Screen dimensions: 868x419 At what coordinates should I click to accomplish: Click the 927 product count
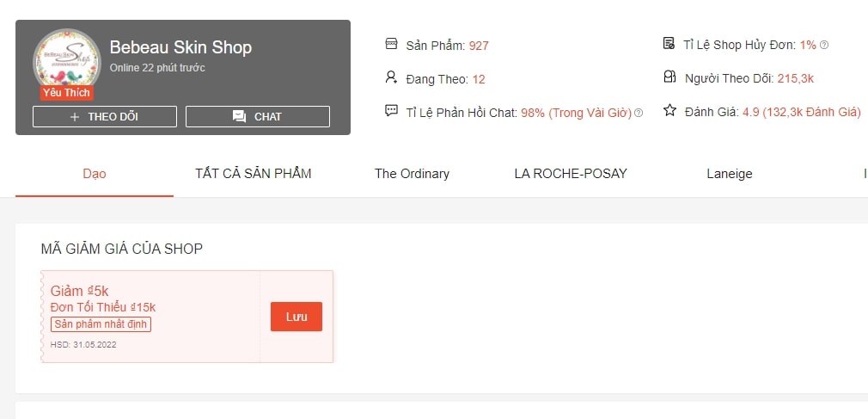coord(479,46)
